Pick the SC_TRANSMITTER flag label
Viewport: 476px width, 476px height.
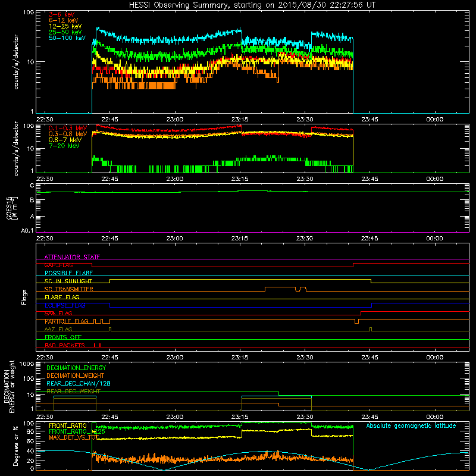point(68,289)
